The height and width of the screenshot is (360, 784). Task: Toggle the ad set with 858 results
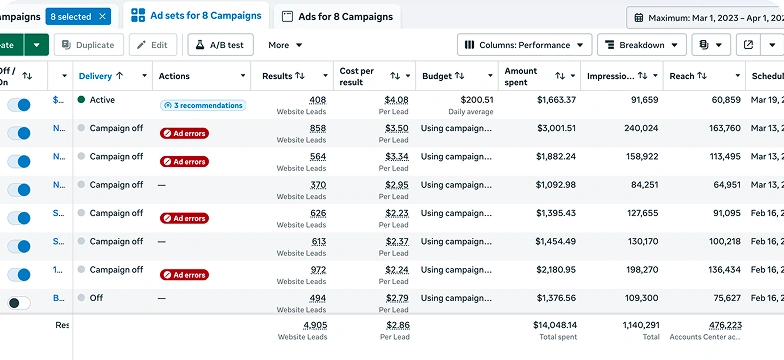click(19, 133)
